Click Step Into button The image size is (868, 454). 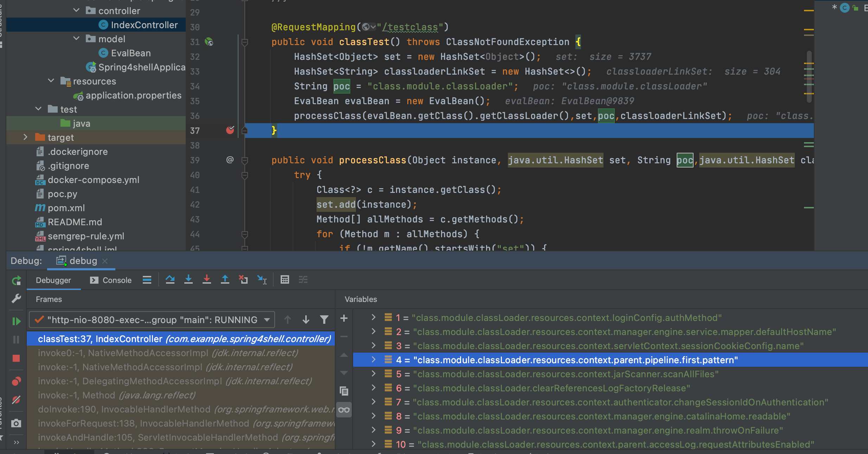189,280
